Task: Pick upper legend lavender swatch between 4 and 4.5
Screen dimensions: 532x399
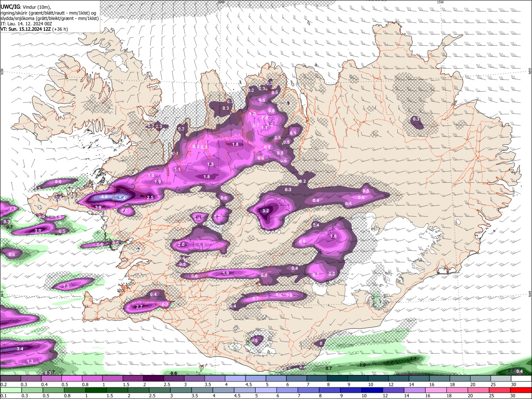Action: point(235,379)
